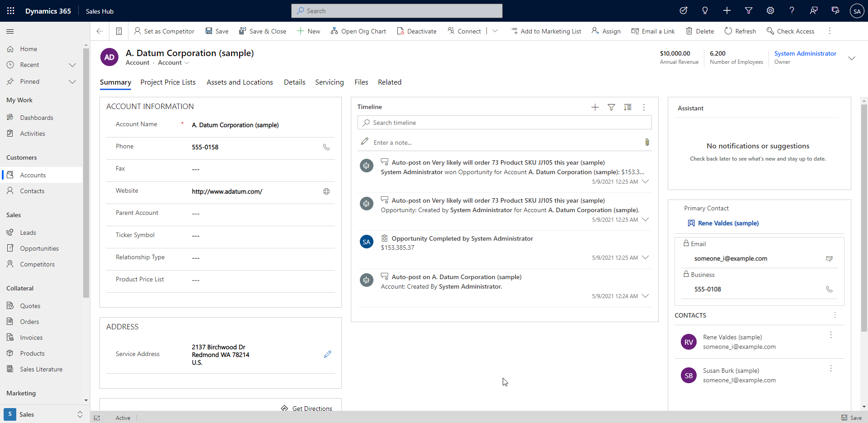This screenshot has width=868, height=423.
Task: Click the Search timeline field
Action: [x=505, y=123]
